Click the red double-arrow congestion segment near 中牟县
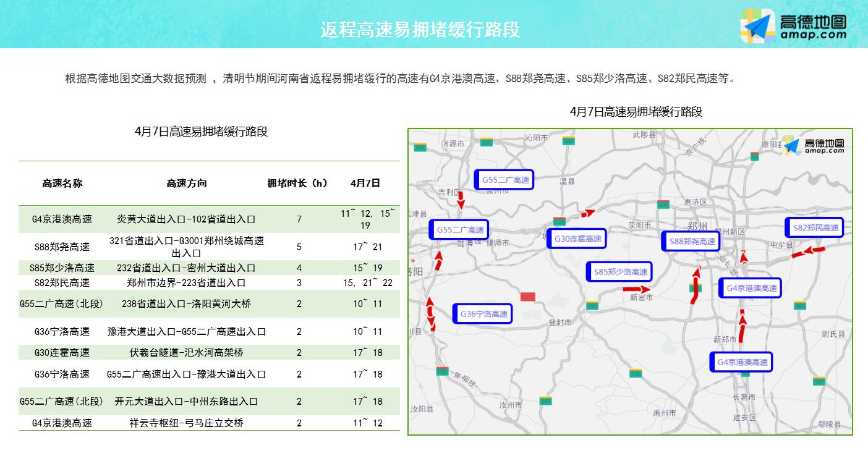The height and width of the screenshot is (461, 868). (808, 252)
